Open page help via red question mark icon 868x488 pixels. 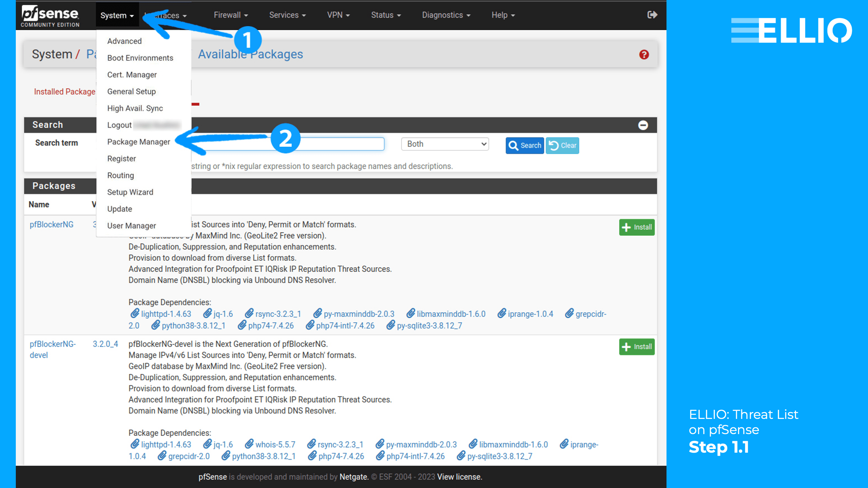coord(644,55)
